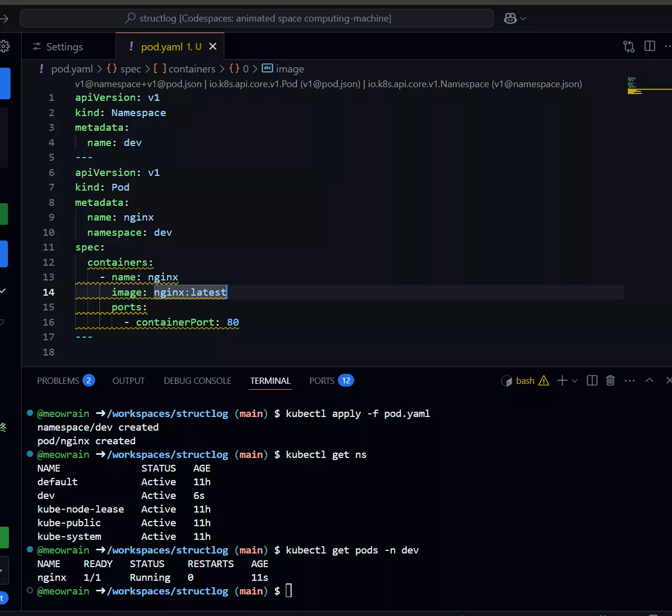Open terminal panel more actions menu
Viewport: 672px width, 616px height.
pyautogui.click(x=629, y=381)
